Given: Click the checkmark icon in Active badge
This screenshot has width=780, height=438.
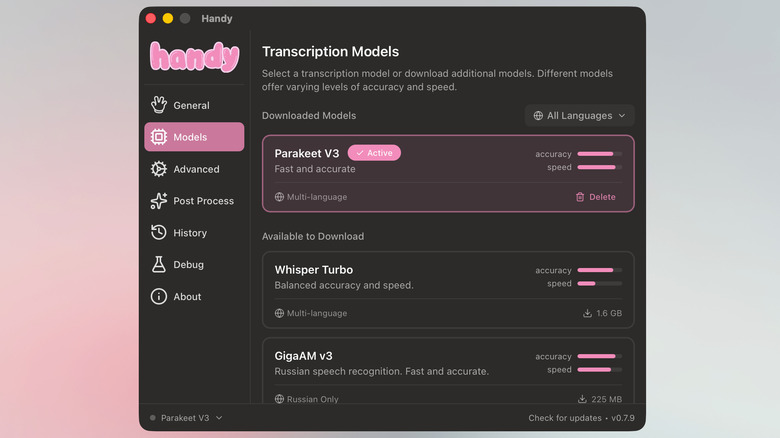Looking at the screenshot, I should pos(360,153).
